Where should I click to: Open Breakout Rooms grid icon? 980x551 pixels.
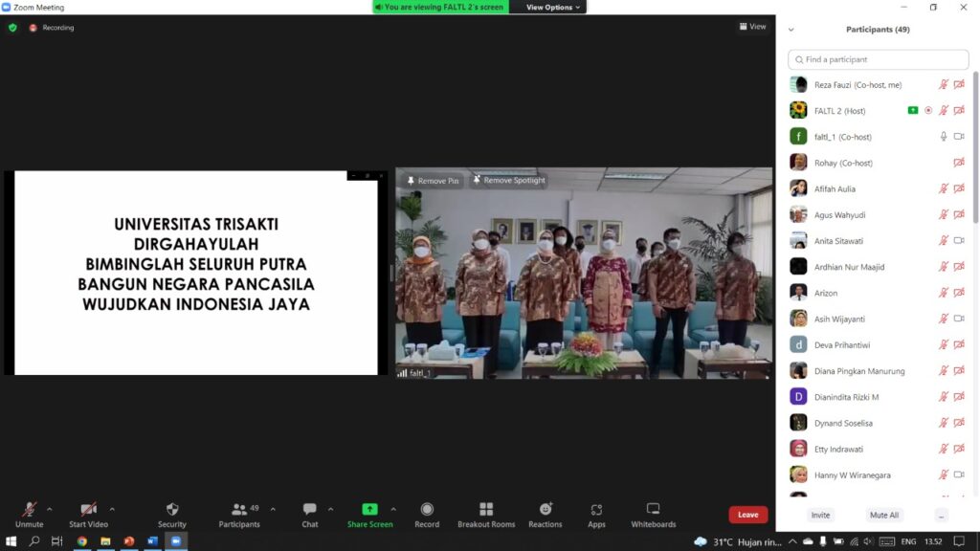point(486,509)
